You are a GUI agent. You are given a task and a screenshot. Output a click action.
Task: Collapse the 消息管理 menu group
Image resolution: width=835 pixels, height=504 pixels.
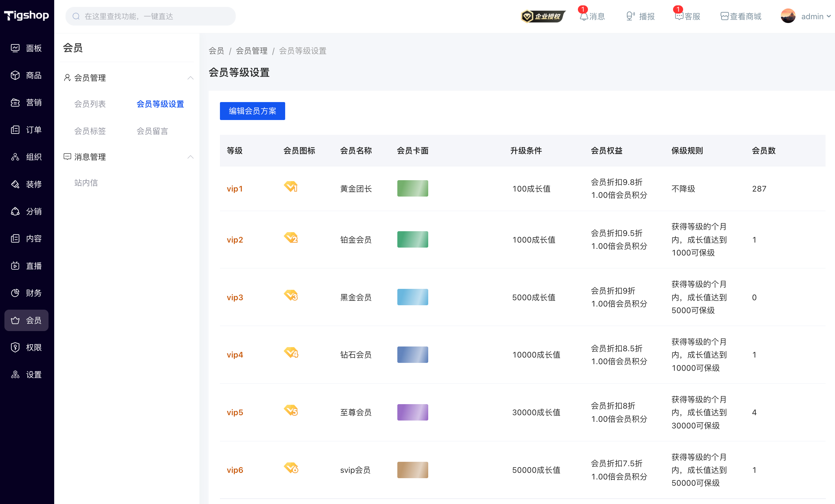coord(190,157)
